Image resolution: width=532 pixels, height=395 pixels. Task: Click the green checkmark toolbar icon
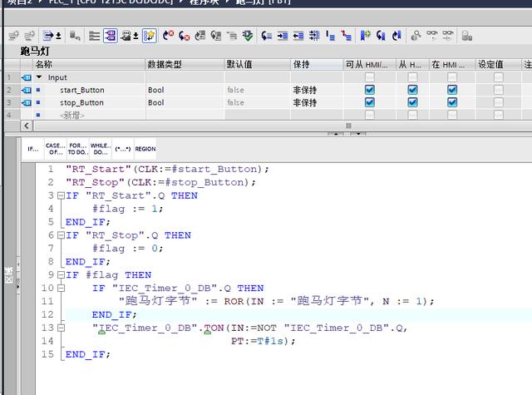tap(248, 35)
